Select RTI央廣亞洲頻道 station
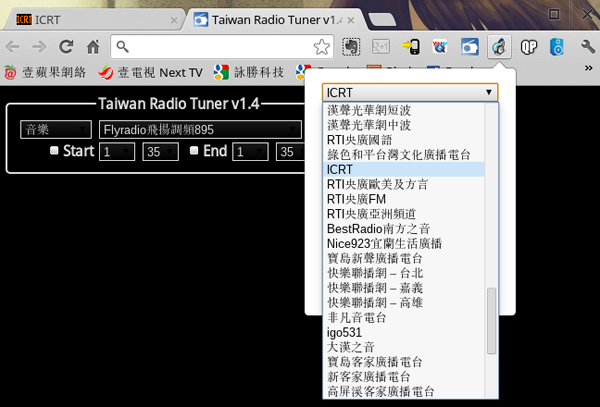The image size is (600, 407). click(x=404, y=214)
